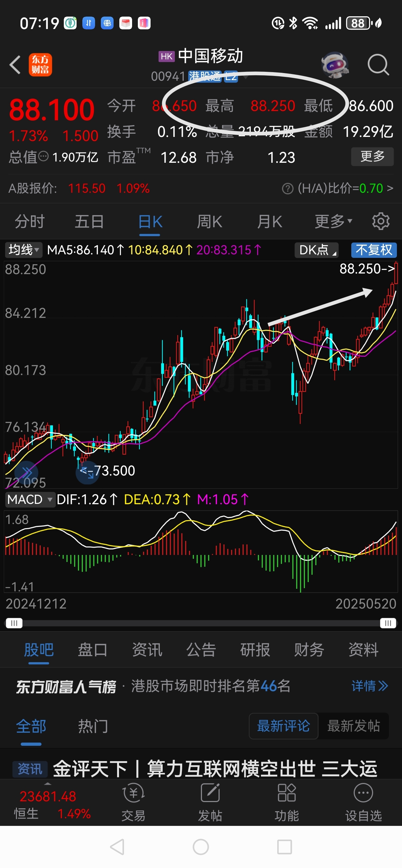Tap the fullscreen icon near 73.500

coord(87,472)
